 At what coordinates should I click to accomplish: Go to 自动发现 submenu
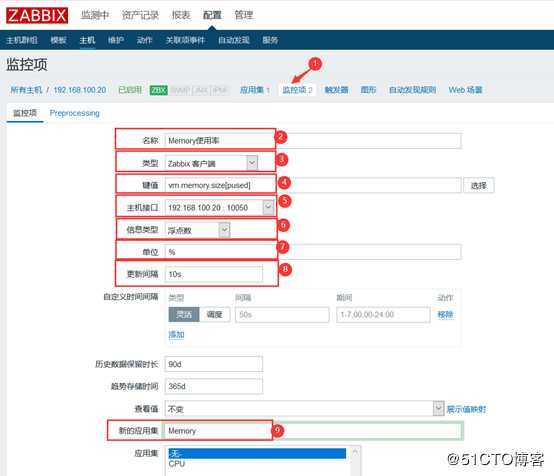click(x=234, y=40)
